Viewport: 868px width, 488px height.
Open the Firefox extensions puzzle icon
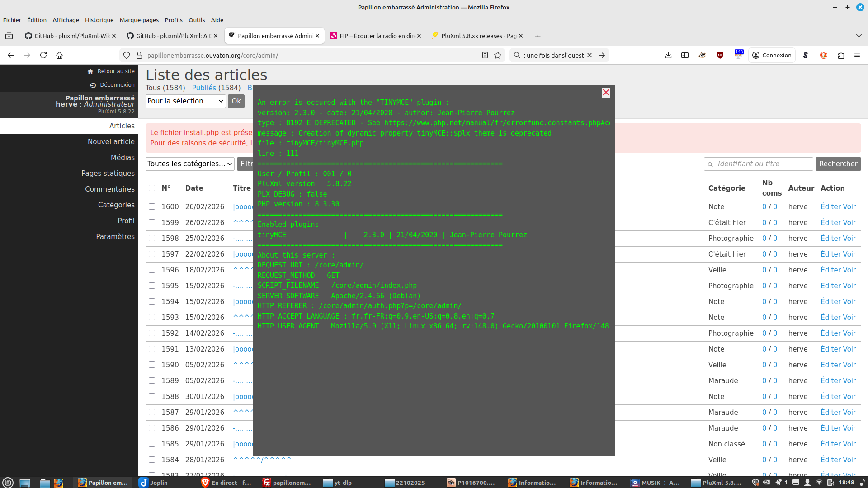(x=841, y=55)
